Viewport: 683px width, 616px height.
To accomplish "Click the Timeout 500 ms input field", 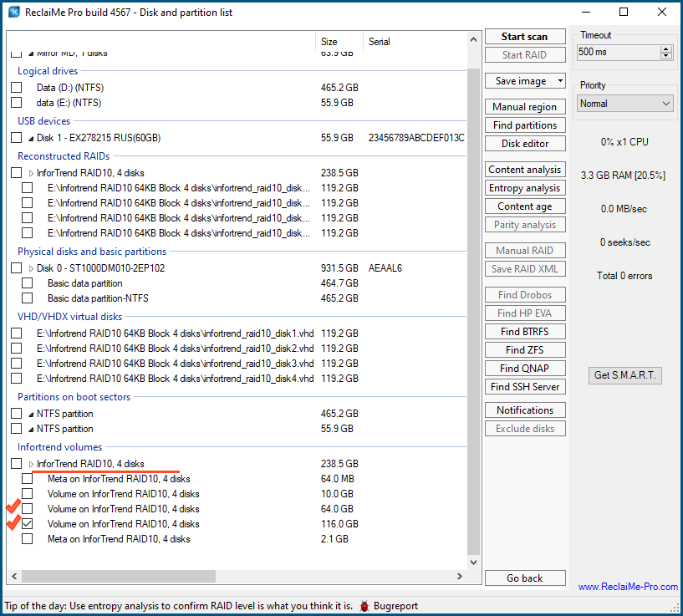I will [x=619, y=53].
